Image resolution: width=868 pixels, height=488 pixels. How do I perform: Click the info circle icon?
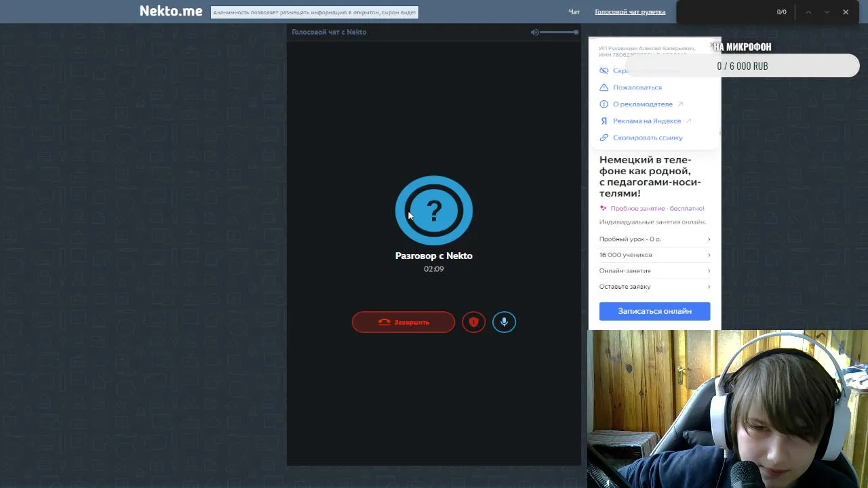point(604,104)
